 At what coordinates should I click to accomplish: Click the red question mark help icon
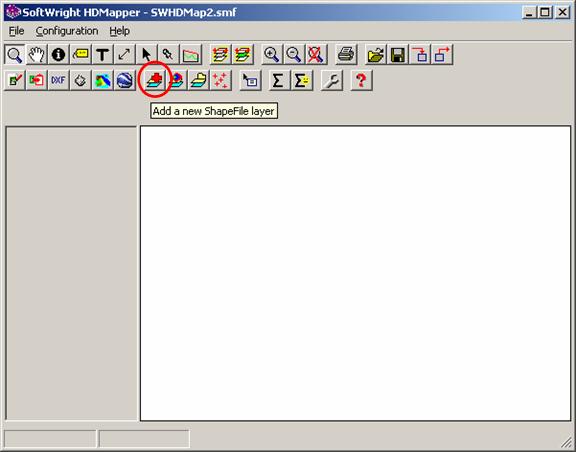tap(361, 80)
